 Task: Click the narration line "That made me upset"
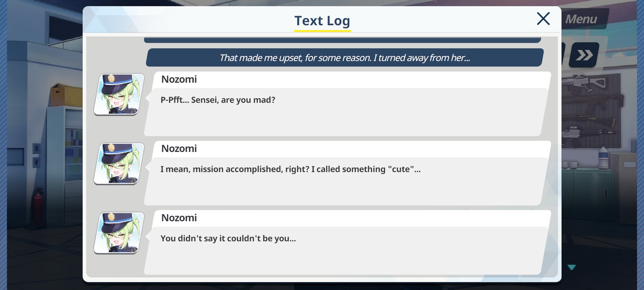click(345, 57)
